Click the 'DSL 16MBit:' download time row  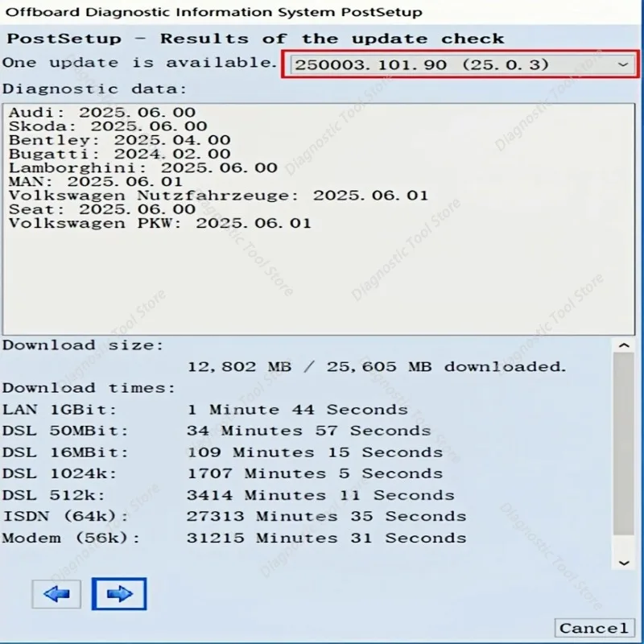point(223,452)
